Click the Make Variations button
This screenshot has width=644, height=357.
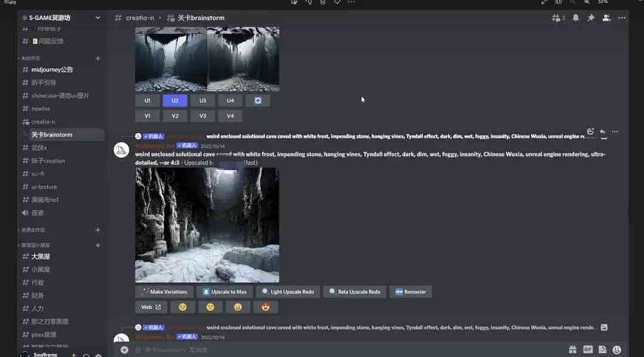pyautogui.click(x=165, y=292)
